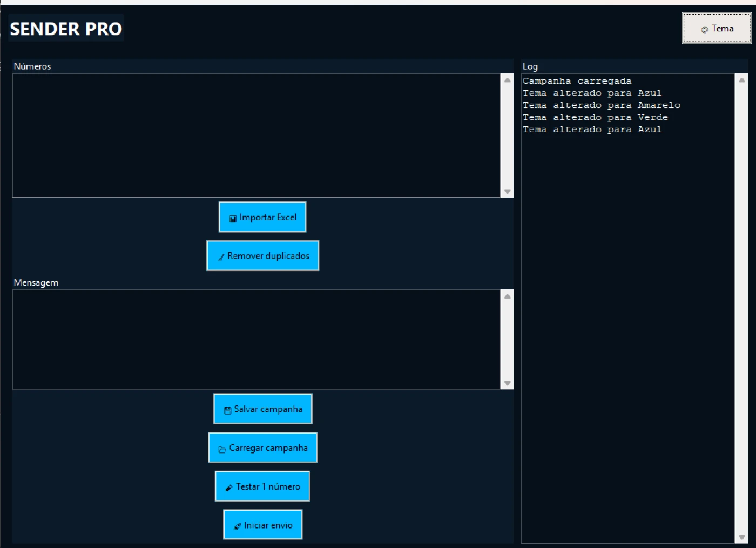The height and width of the screenshot is (548, 756).
Task: Click the Números box scroll down arrow
Action: [507, 191]
